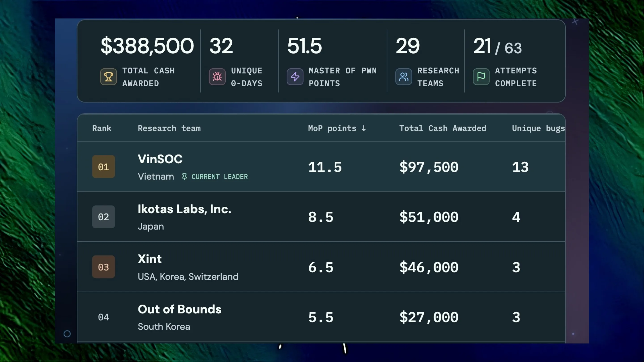Click VinSOC's 11.5 MoP points value
This screenshot has height=362, width=644.
[325, 167]
